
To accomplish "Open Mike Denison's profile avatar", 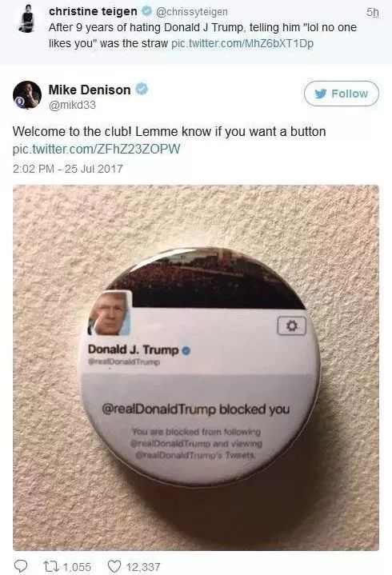I will (x=27, y=95).
